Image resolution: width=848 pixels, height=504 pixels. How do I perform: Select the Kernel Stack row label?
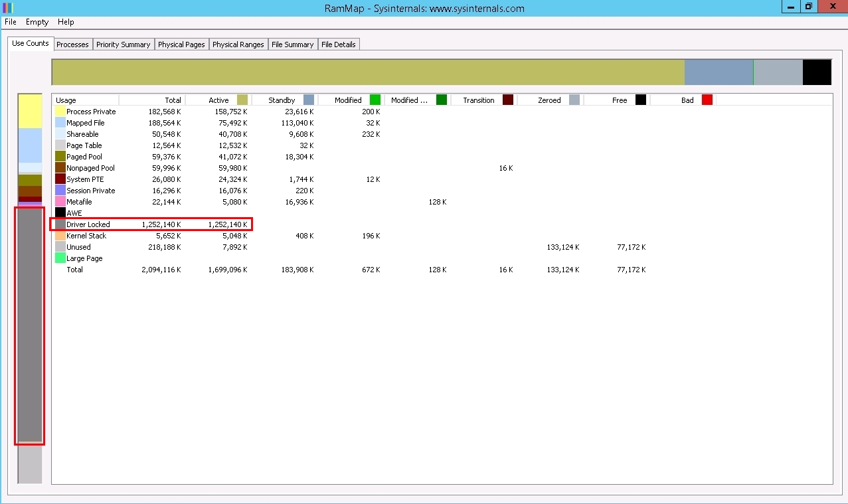(x=86, y=236)
